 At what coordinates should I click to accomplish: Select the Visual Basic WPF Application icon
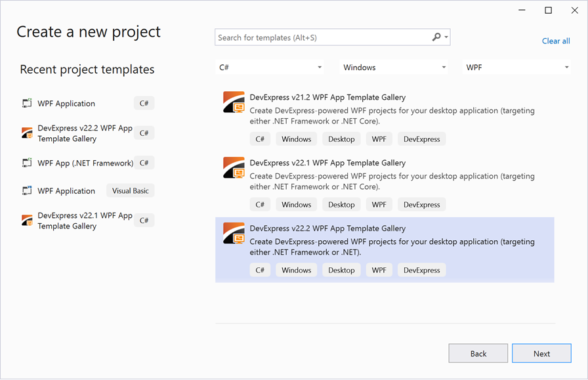click(x=27, y=190)
